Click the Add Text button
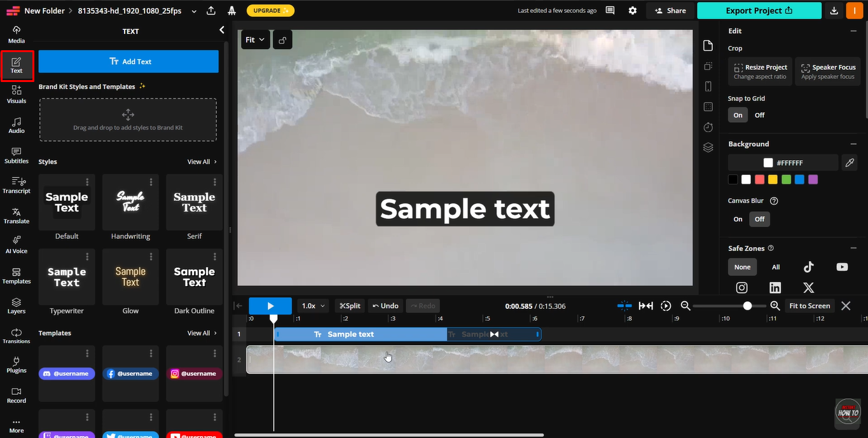The width and height of the screenshot is (868, 438). [x=129, y=61]
